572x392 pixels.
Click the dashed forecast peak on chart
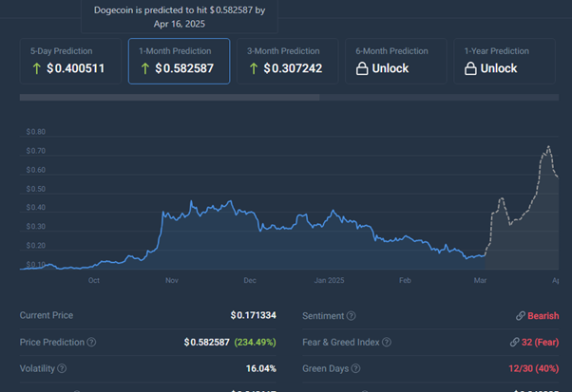pyautogui.click(x=548, y=147)
